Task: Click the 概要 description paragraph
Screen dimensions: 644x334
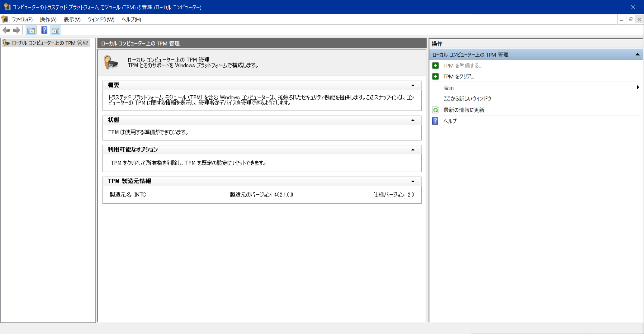Action: (x=261, y=100)
